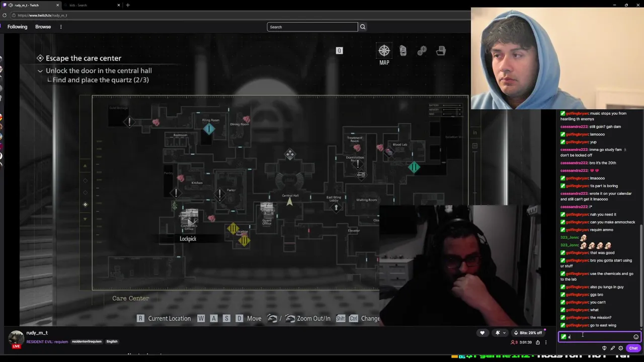Select the teal marker near Blood Lab
The width and height of the screenshot is (644, 362).
(x=414, y=167)
